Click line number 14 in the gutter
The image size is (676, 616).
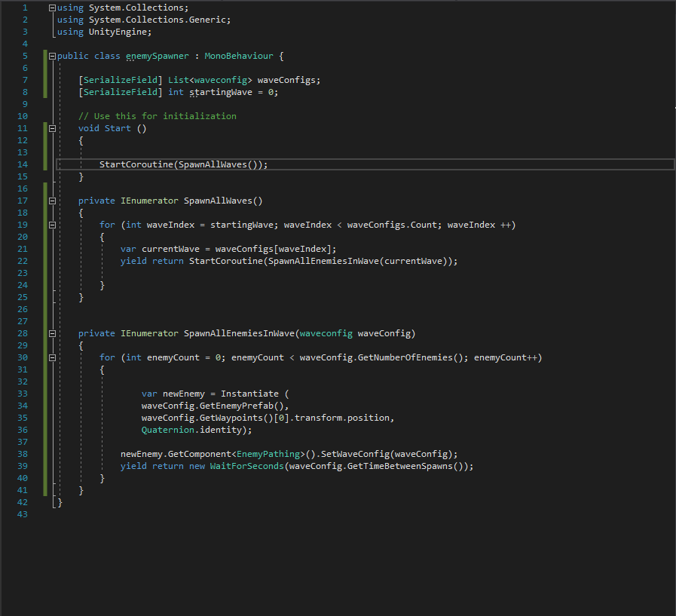[x=22, y=164]
